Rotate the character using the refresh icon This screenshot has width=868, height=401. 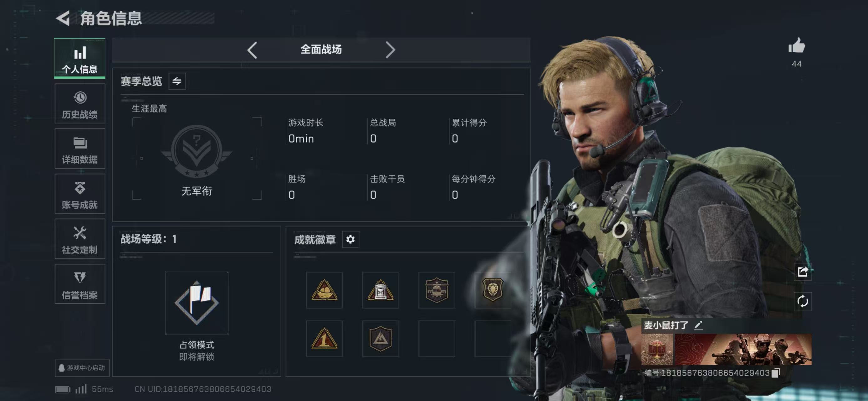point(803,301)
